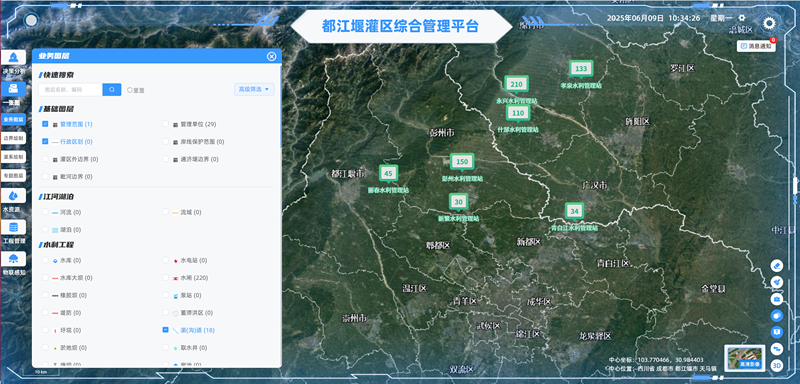This screenshot has width=800, height=384.
Task: Click the small gear next to 星期一
Action: pos(742,18)
